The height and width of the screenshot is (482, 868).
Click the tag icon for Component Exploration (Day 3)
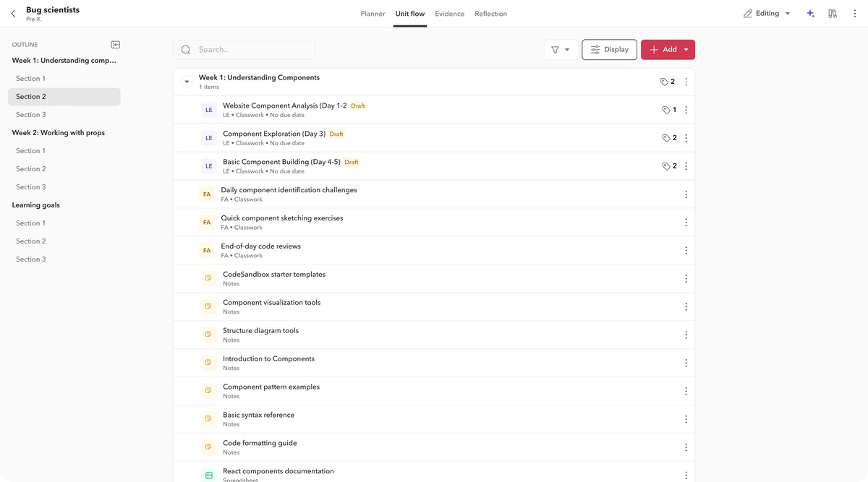pyautogui.click(x=666, y=138)
